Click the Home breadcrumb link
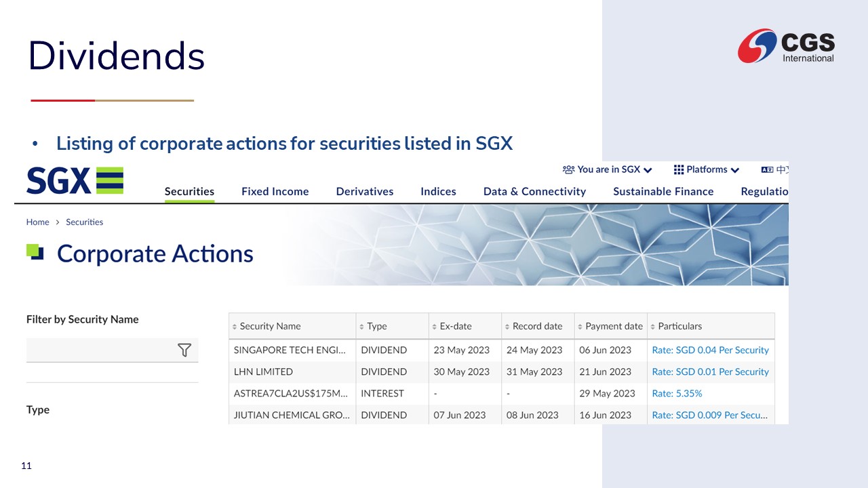 click(x=37, y=222)
